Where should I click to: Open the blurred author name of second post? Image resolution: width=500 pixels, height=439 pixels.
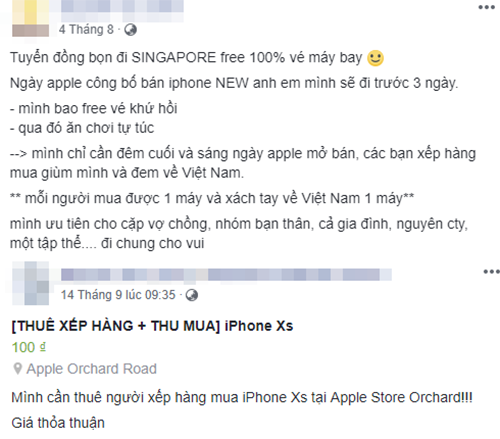pyautogui.click(x=226, y=275)
